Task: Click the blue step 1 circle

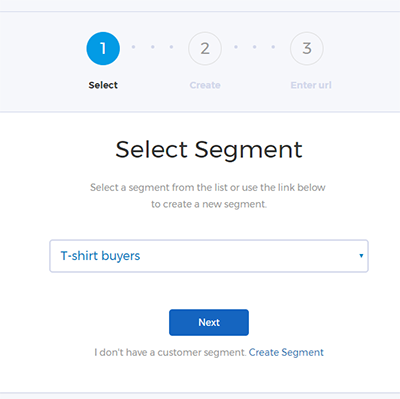Action: click(103, 48)
